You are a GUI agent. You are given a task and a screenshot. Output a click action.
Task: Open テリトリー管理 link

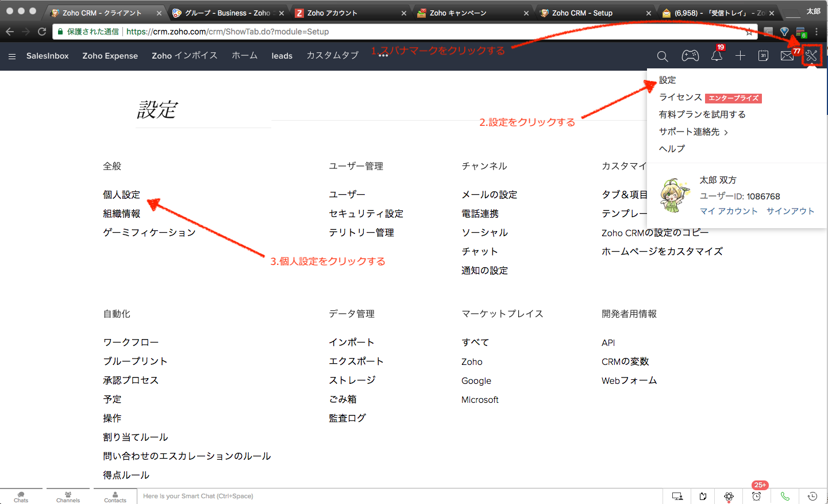361,233
